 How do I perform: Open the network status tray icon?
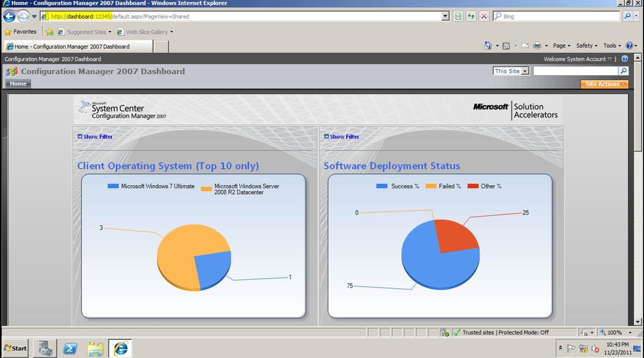click(x=583, y=348)
